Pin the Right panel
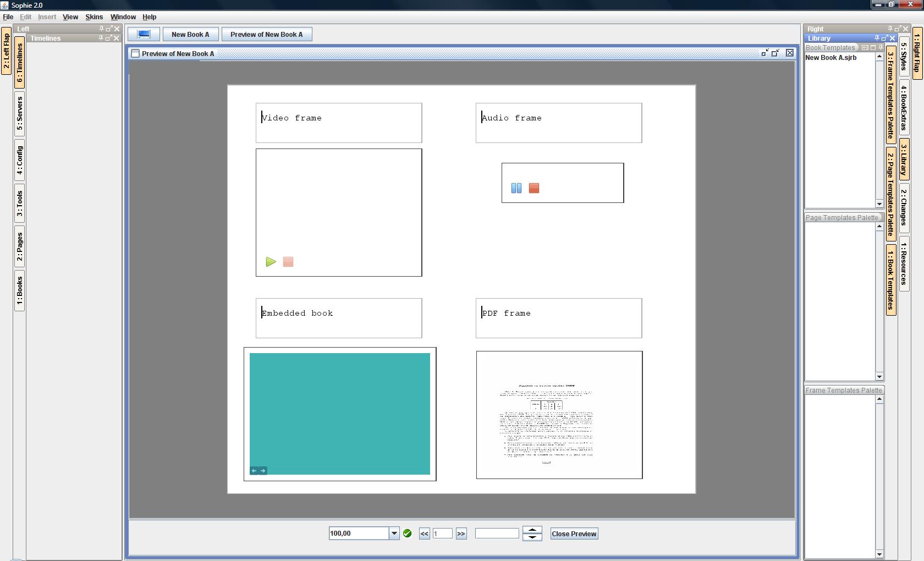Image resolution: width=924 pixels, height=561 pixels. coord(890,29)
